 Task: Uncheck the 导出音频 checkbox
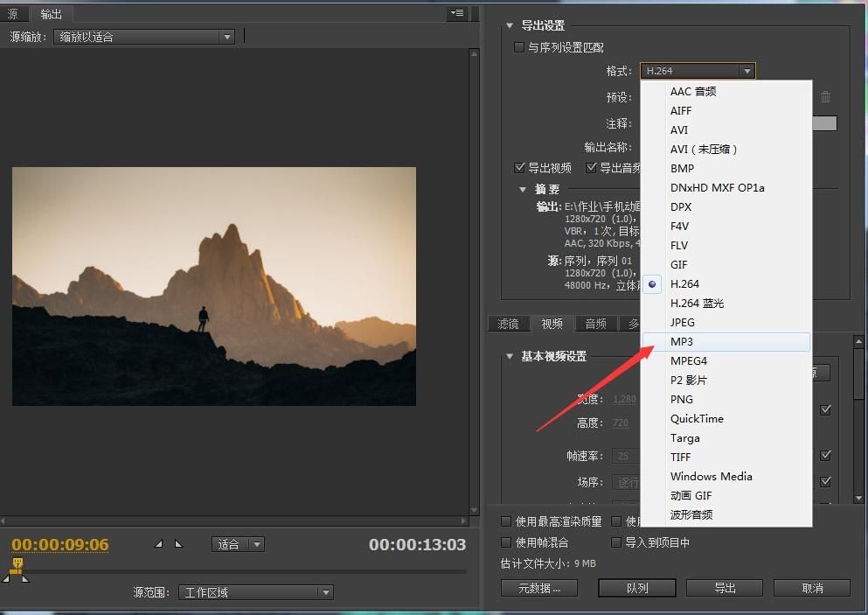592,167
